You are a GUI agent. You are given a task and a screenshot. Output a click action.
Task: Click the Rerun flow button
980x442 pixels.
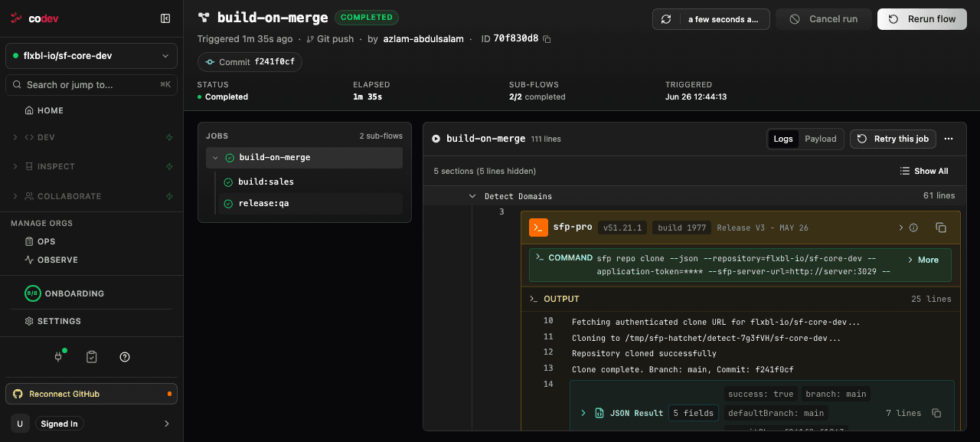tap(922, 19)
